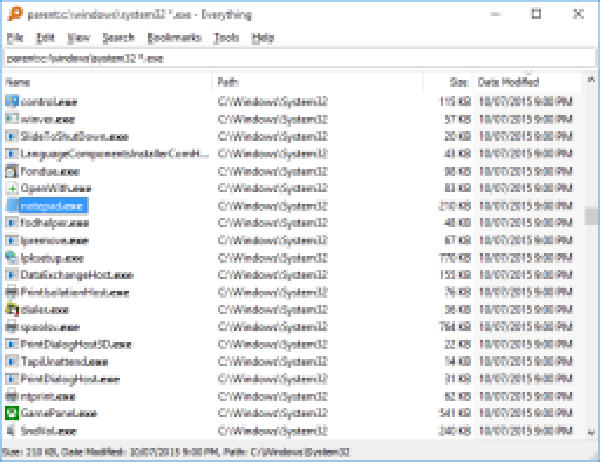This screenshot has height=462, width=600.
Task: Select the OpenWith.exe file name
Action: click(x=56, y=188)
